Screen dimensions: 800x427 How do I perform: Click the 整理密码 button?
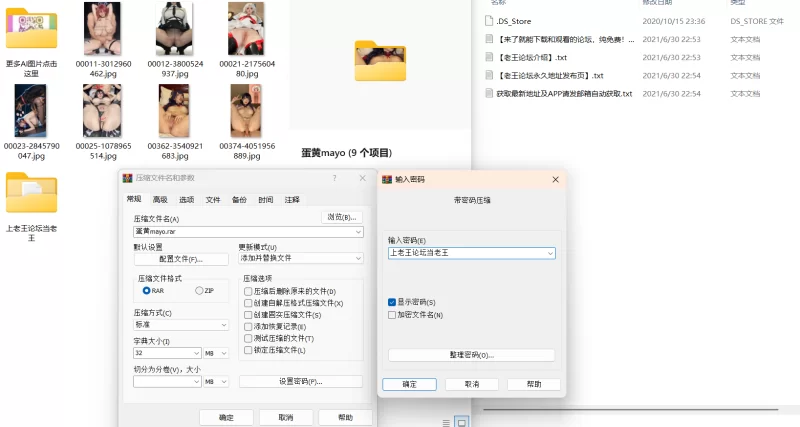[x=470, y=355]
